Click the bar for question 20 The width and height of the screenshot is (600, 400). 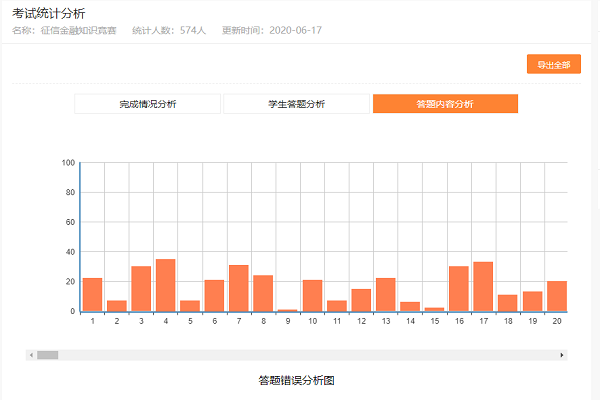click(557, 296)
